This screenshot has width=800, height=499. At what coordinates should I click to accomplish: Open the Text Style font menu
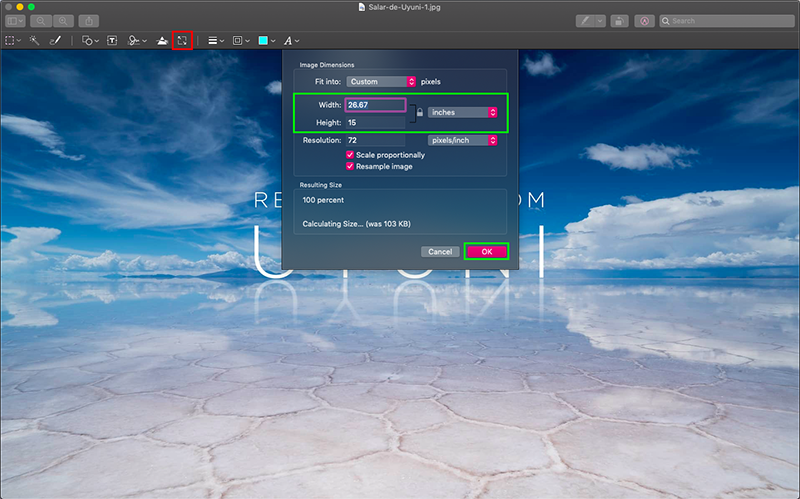pos(291,41)
